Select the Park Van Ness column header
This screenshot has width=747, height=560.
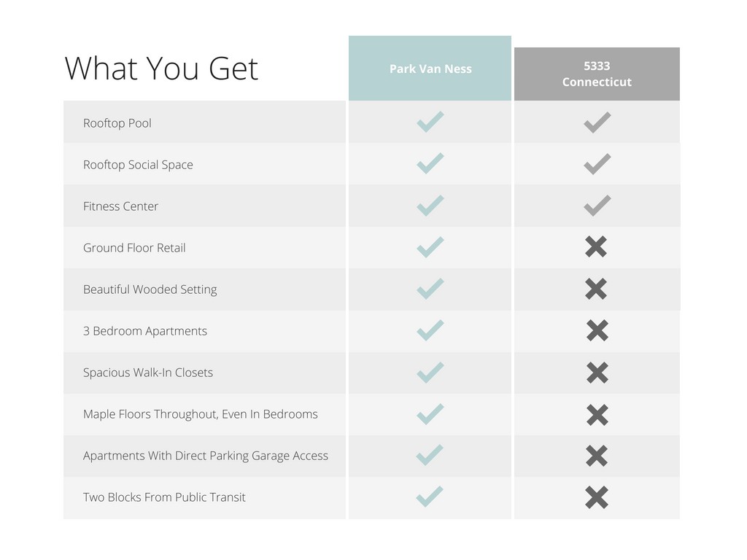click(430, 68)
